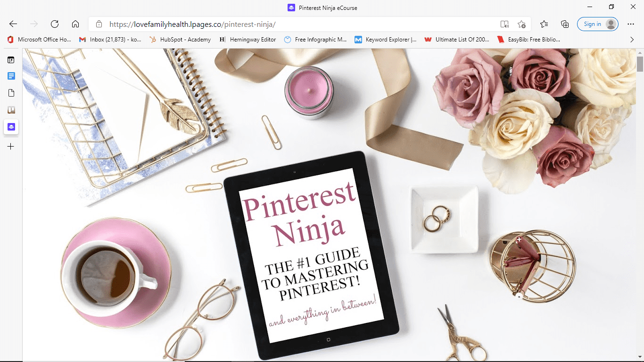
Task: Open HubSpot Academy bookmark
Action: click(180, 40)
